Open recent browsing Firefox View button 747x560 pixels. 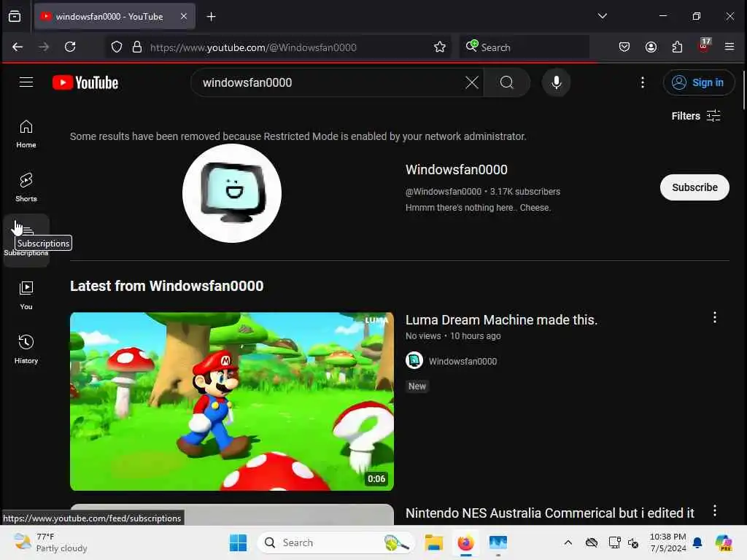click(x=15, y=16)
